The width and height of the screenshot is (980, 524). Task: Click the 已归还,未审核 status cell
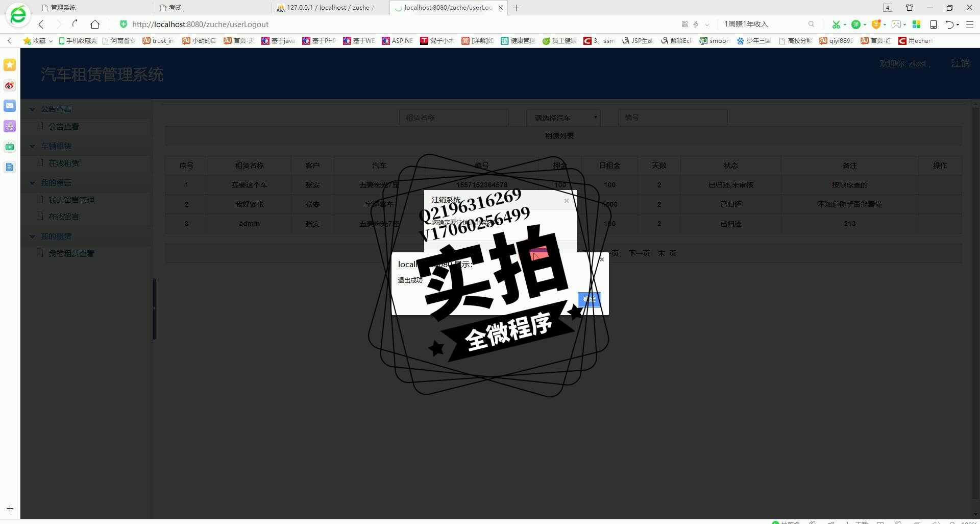click(731, 185)
